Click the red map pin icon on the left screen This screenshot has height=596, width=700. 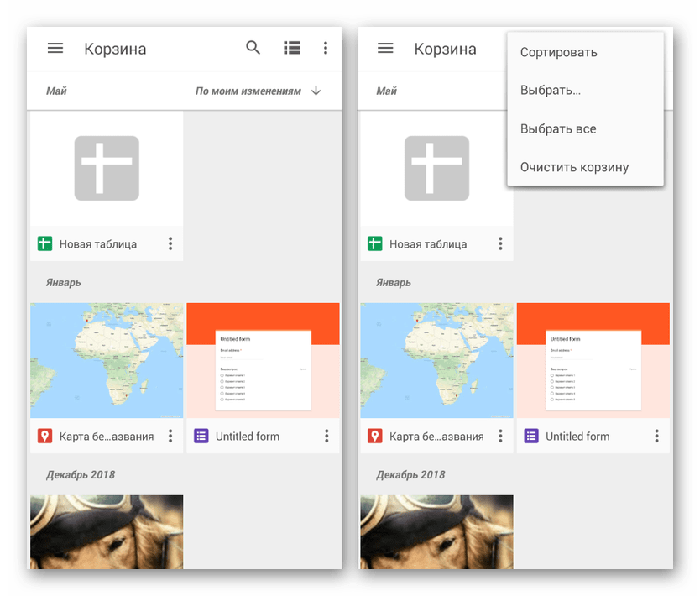(x=45, y=436)
